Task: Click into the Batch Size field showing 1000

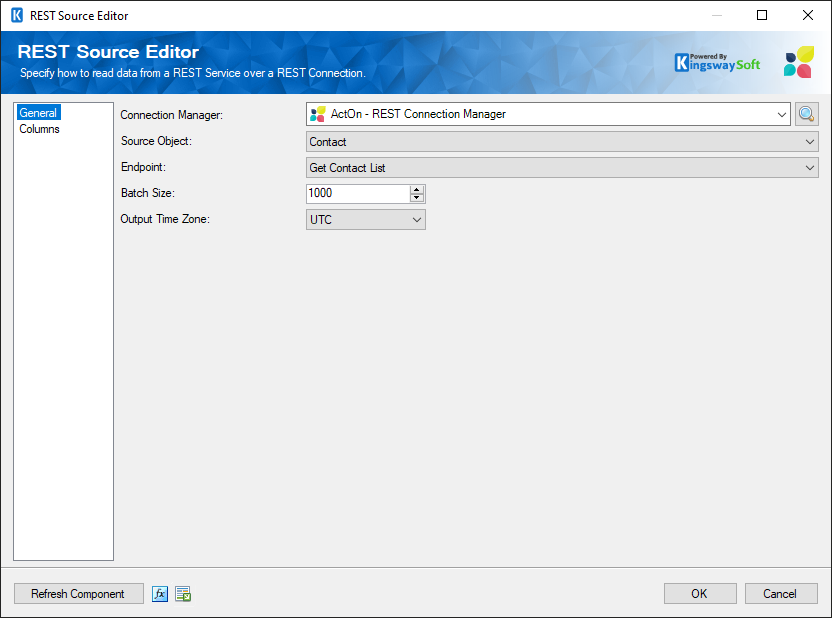Action: [358, 193]
